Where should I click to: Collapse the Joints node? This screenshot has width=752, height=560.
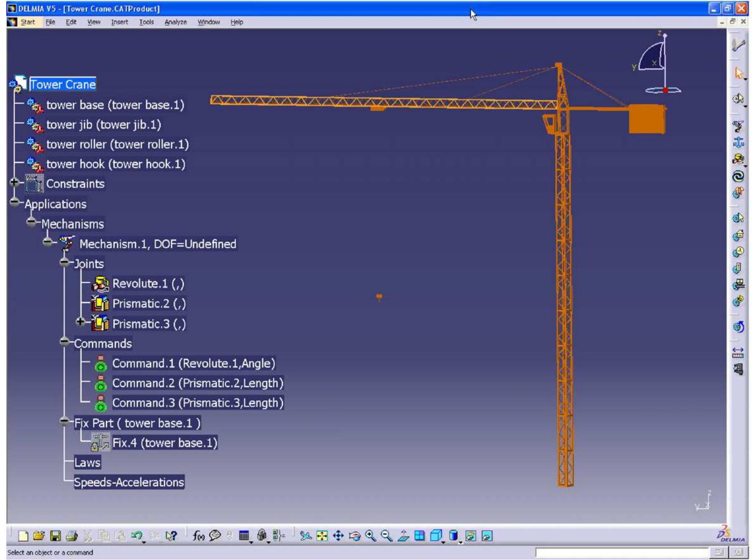64,262
